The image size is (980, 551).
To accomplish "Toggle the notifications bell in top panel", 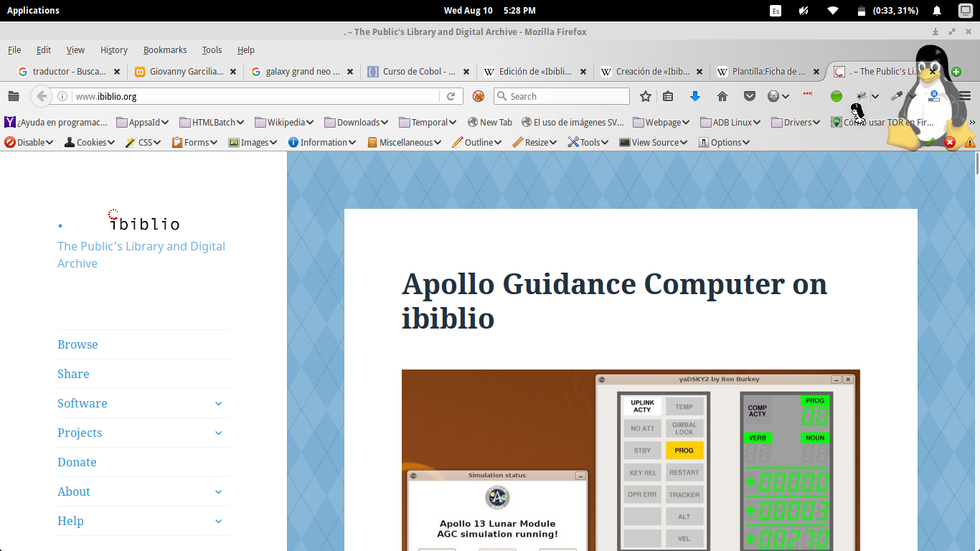I will [936, 10].
